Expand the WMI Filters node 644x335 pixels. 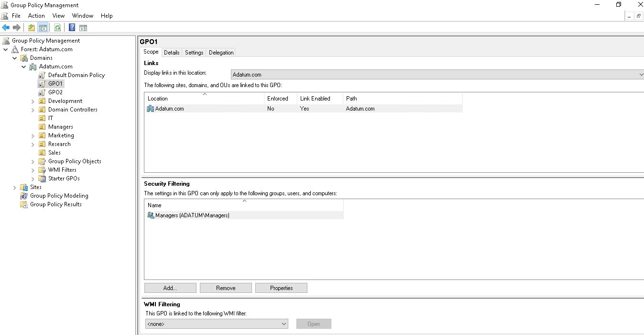coord(33,170)
